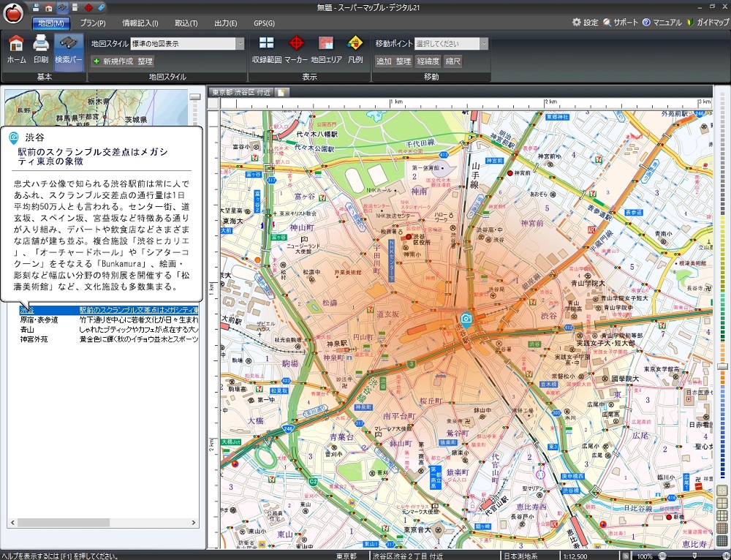The image size is (731, 560).
Task: Select the fine brown grid density button
Action: point(722,529)
